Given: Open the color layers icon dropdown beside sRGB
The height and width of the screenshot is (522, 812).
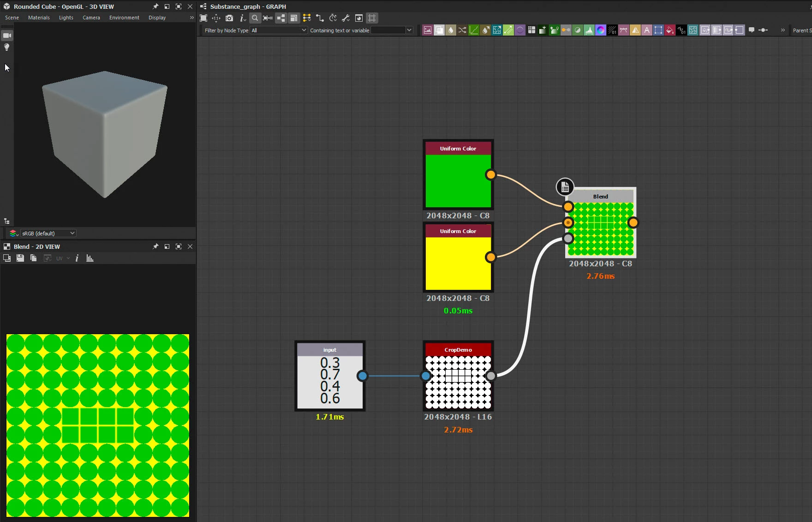Looking at the screenshot, I should [x=14, y=234].
